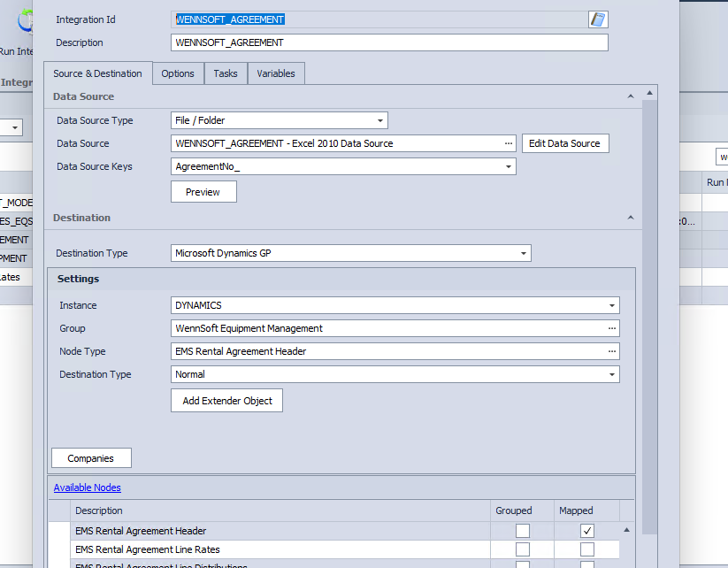This screenshot has height=568, width=728.
Task: Toggle Grouped for EMS Rental Agreement Header
Action: [x=522, y=531]
